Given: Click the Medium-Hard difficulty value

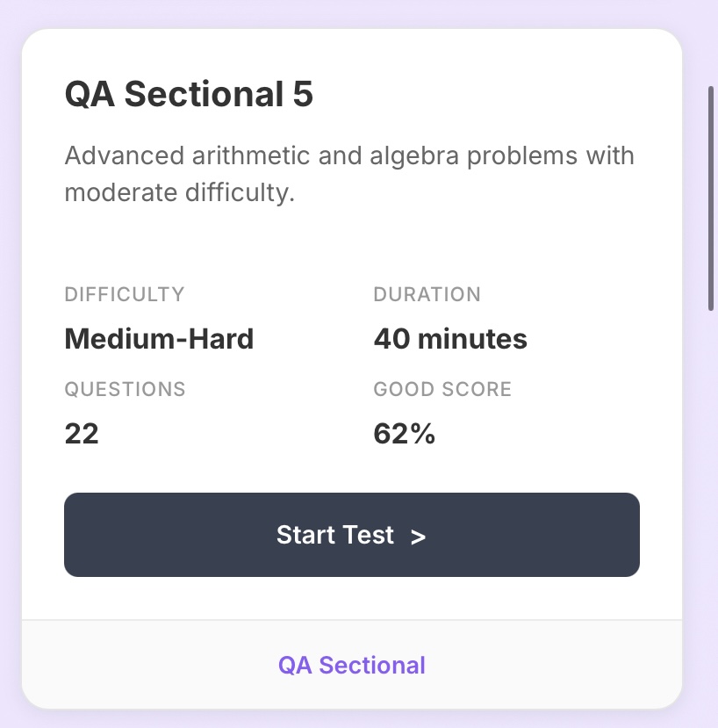Looking at the screenshot, I should tap(159, 338).
